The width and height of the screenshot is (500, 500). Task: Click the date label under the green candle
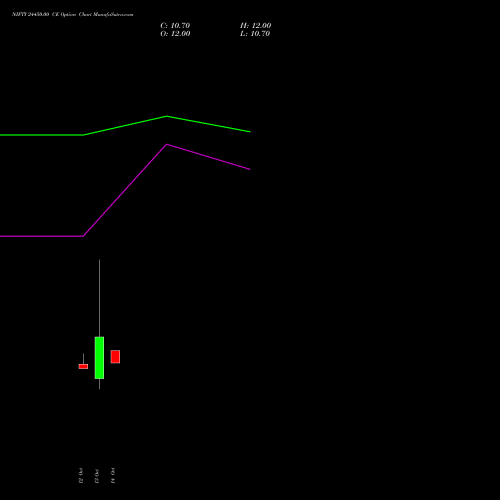tap(97, 476)
